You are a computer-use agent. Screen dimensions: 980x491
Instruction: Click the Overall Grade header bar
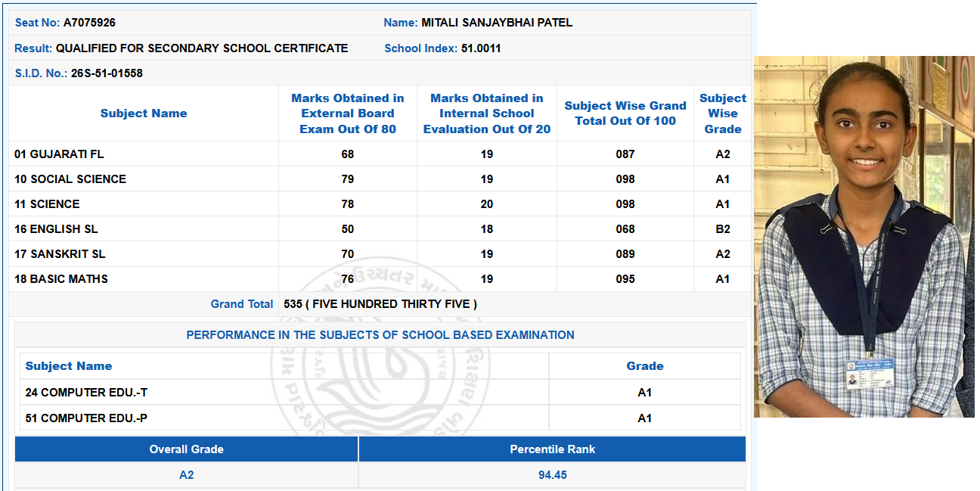186,449
